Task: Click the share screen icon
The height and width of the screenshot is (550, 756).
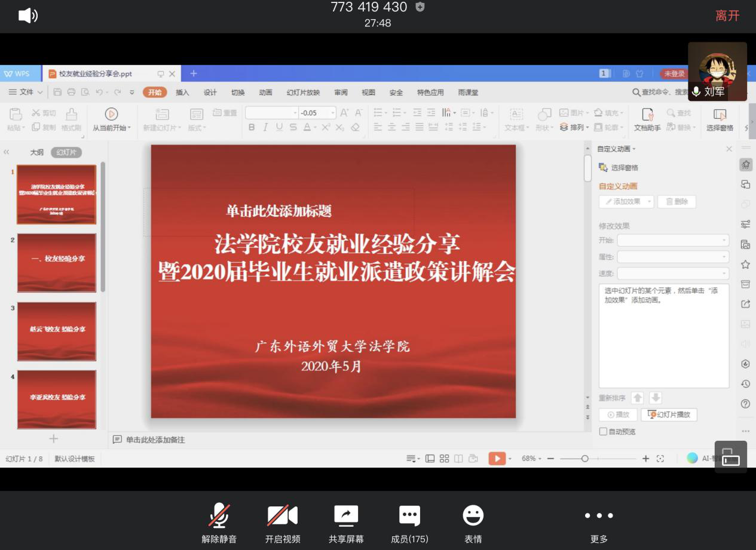Action: coord(346,515)
